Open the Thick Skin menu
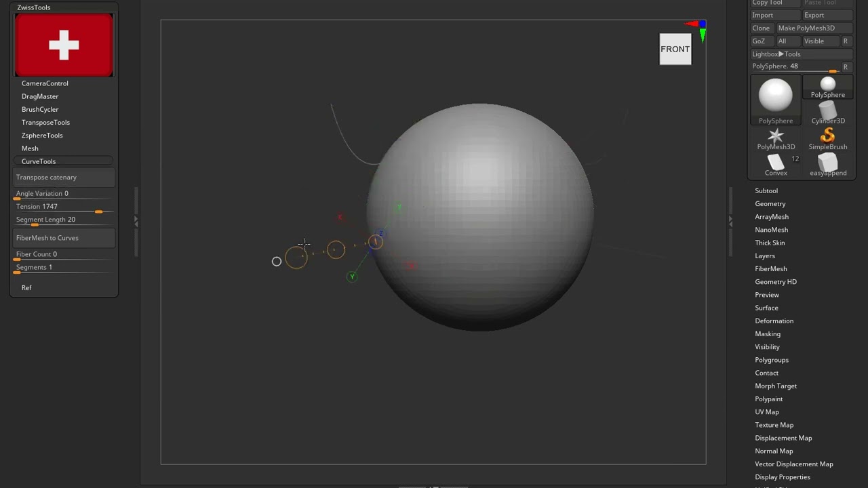The image size is (868, 488). (x=770, y=243)
